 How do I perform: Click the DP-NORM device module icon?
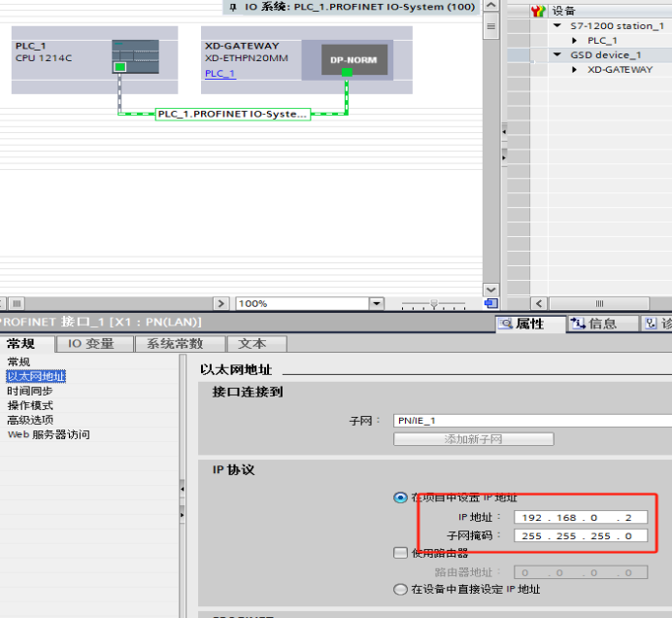(x=354, y=59)
